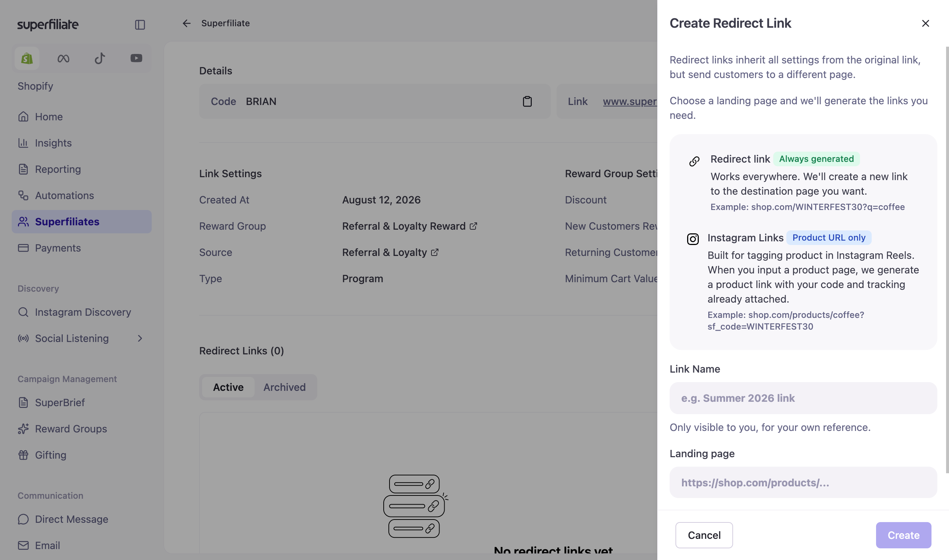Navigate to Reporting
Viewport: 949px width, 560px height.
coord(82,169)
